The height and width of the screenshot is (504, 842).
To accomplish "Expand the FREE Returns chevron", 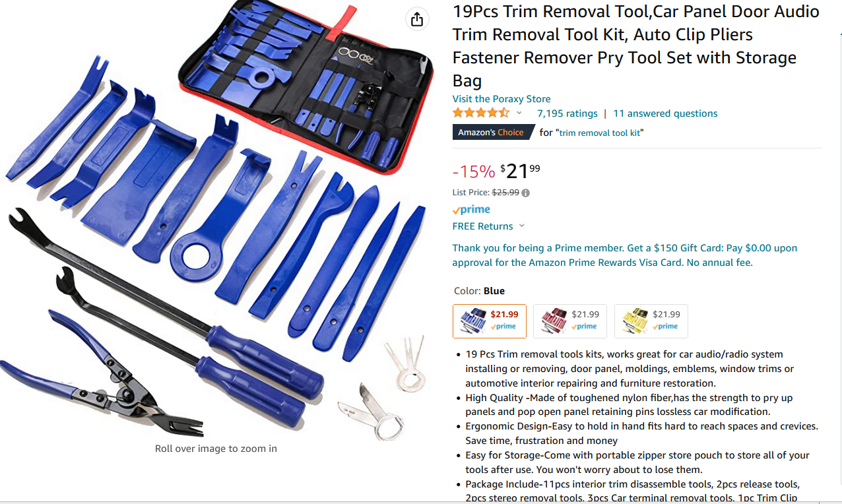I will [x=522, y=226].
